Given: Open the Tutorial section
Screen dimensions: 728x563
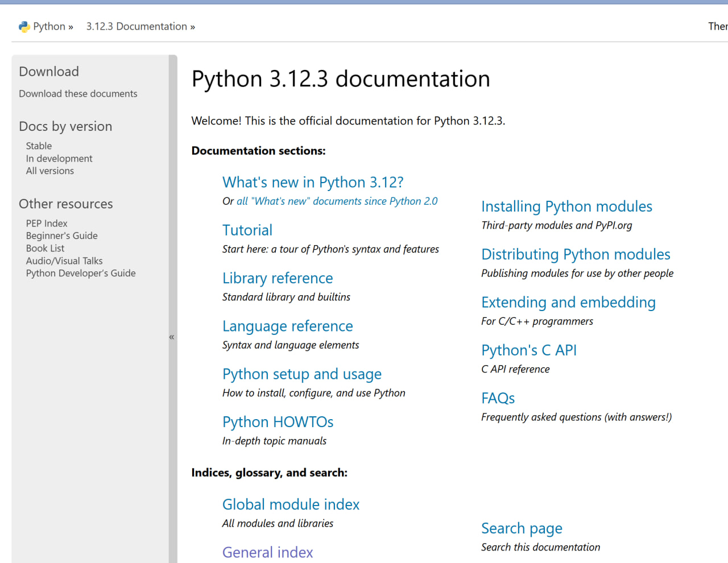Looking at the screenshot, I should (247, 230).
